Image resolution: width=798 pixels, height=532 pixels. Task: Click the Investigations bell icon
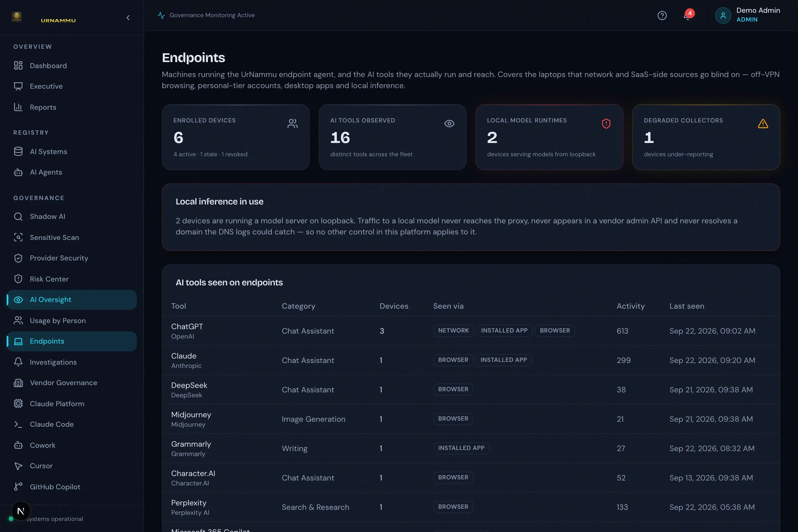(18, 362)
